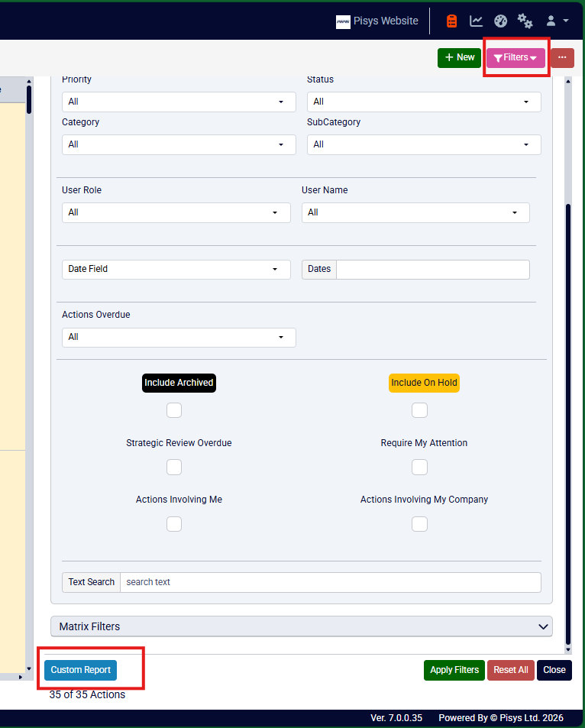585x728 pixels.
Task: Click the Text Search input field
Action: (331, 582)
